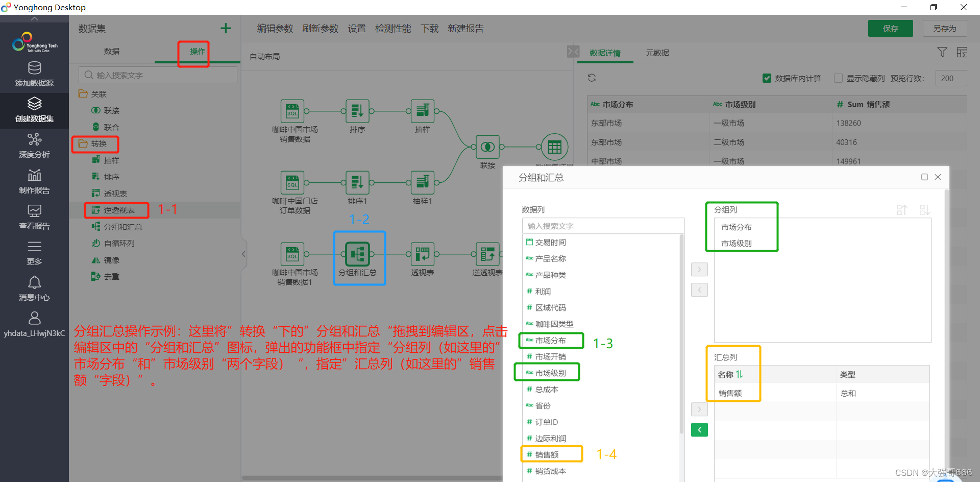Image resolution: width=980 pixels, height=482 pixels.
Task: Click the search box in the operations panel
Action: pos(158,75)
